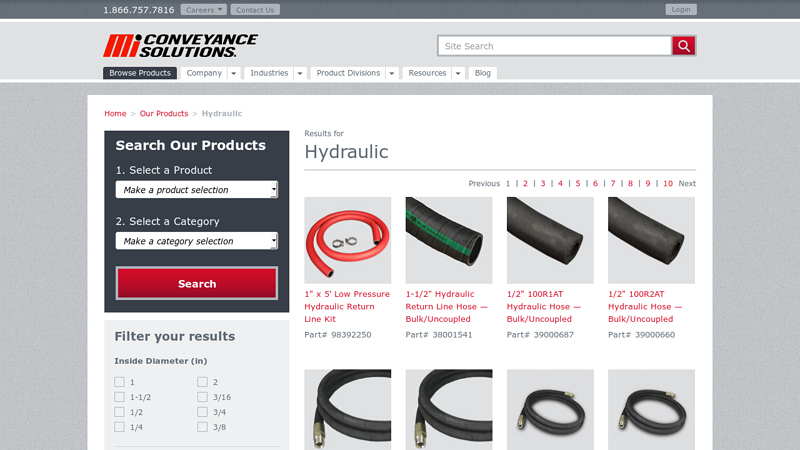Check the Inside Diameter 3/8 checkbox

tap(203, 427)
